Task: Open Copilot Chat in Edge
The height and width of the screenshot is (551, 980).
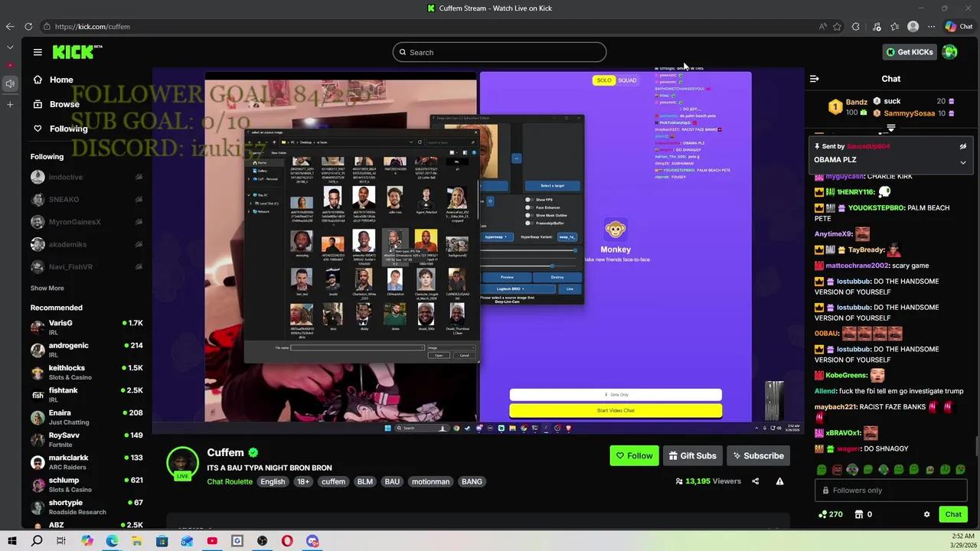Action: 959,26
